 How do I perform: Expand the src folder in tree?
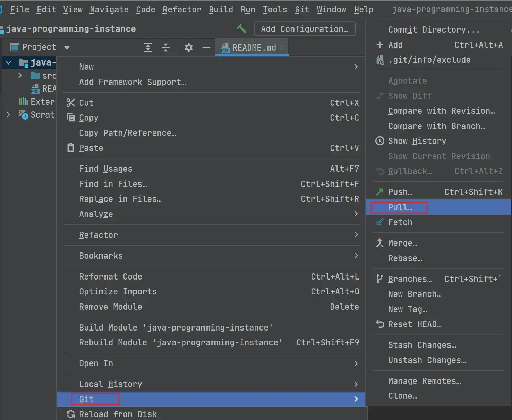tap(20, 76)
